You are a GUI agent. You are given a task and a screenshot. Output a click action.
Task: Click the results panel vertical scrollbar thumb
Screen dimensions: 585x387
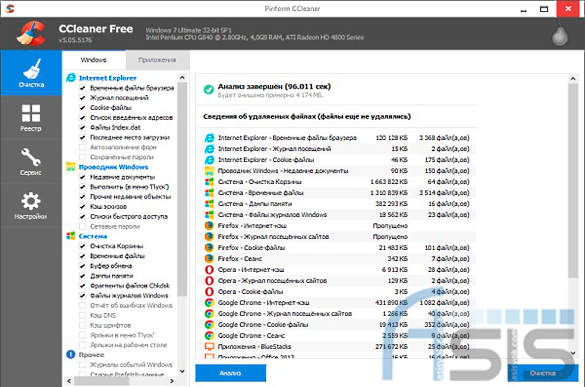[x=573, y=181]
